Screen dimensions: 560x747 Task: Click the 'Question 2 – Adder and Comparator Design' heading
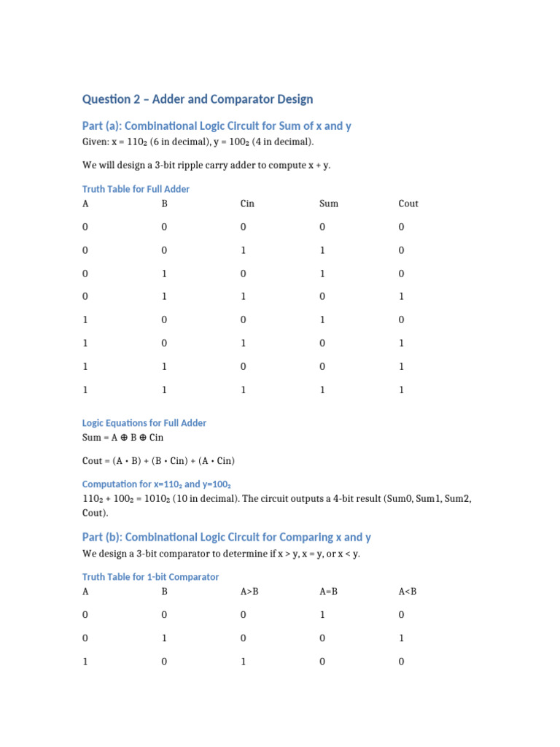pyautogui.click(x=198, y=99)
